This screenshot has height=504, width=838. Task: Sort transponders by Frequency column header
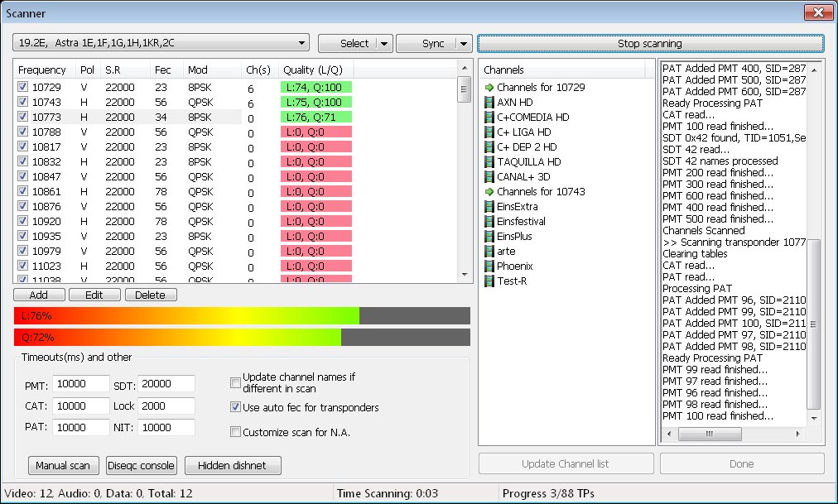click(45, 70)
